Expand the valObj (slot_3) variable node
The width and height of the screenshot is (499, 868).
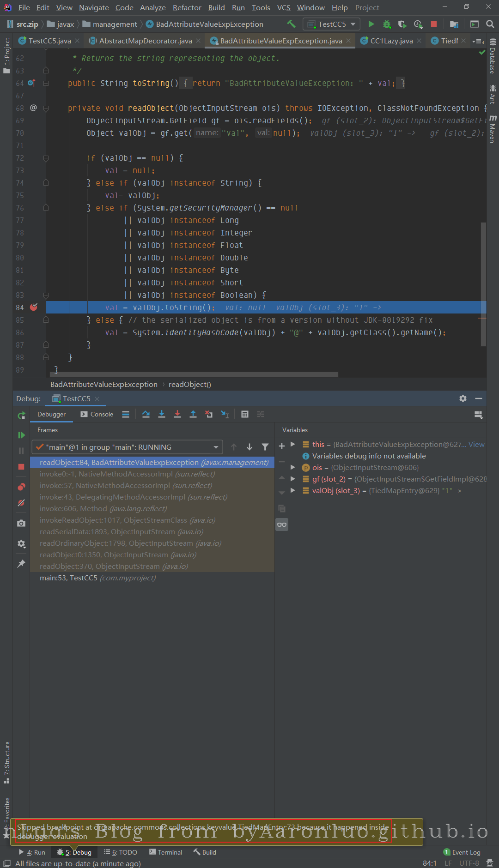tap(293, 490)
